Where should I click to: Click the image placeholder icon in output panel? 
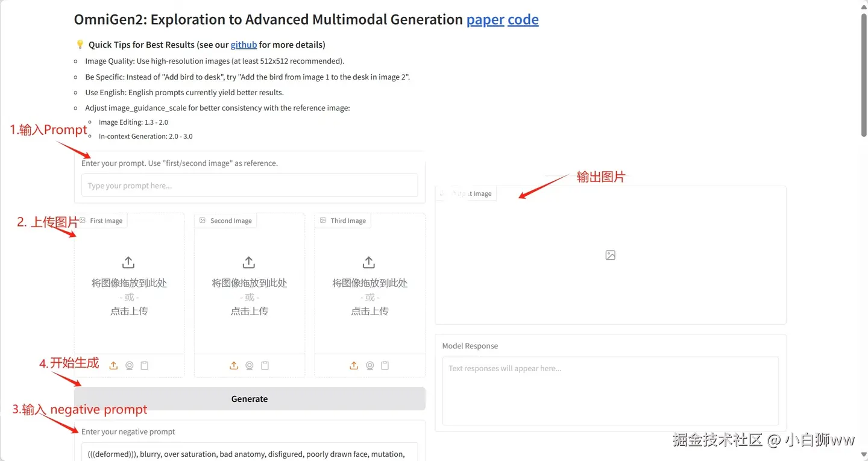coord(611,256)
